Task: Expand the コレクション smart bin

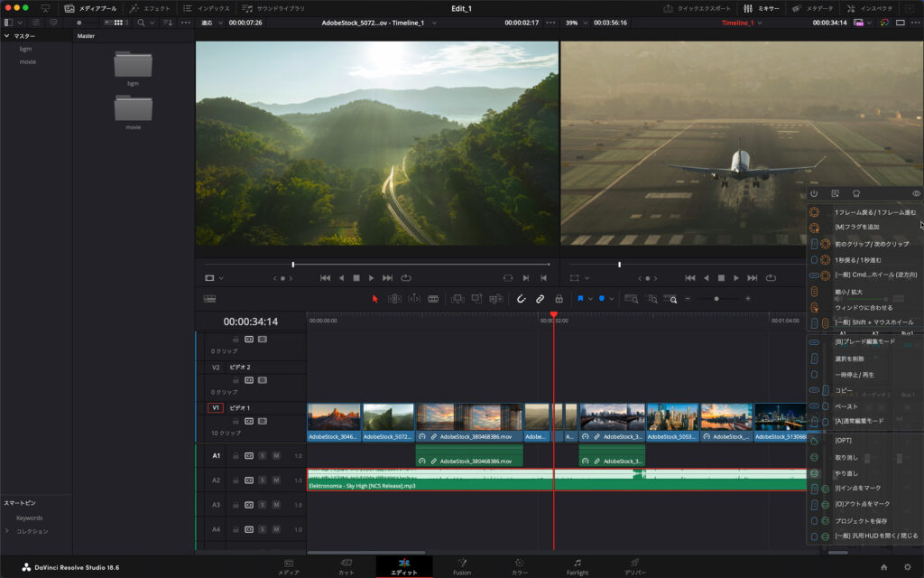Action: (x=6, y=531)
